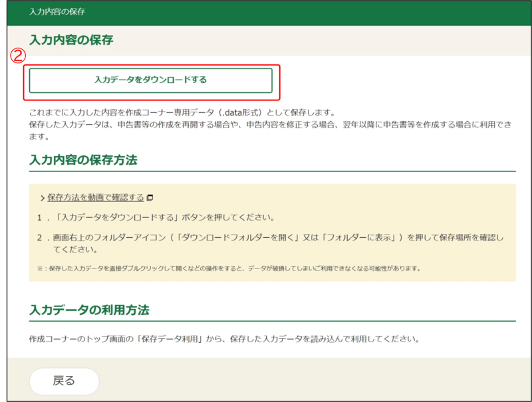
Task: Click the sentence beginning 作成コーナーのトップ画面
Action: click(x=224, y=338)
